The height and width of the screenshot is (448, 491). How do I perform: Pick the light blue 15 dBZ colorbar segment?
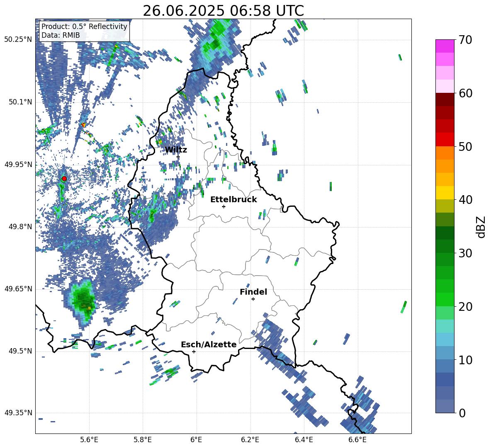(x=445, y=339)
